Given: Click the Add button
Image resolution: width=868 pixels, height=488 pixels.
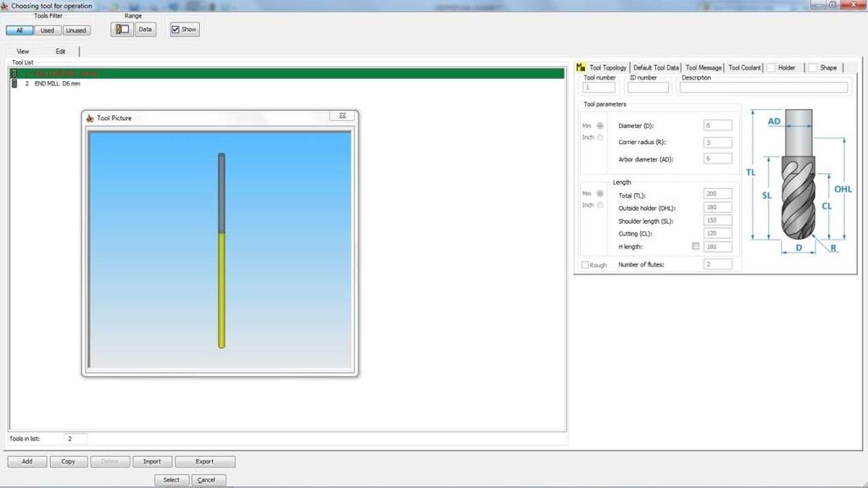Looking at the screenshot, I should point(27,462).
